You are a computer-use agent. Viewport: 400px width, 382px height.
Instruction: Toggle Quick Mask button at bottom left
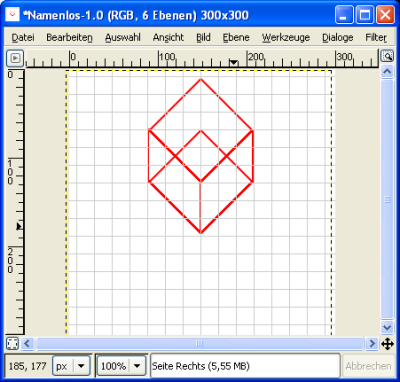coord(13,343)
